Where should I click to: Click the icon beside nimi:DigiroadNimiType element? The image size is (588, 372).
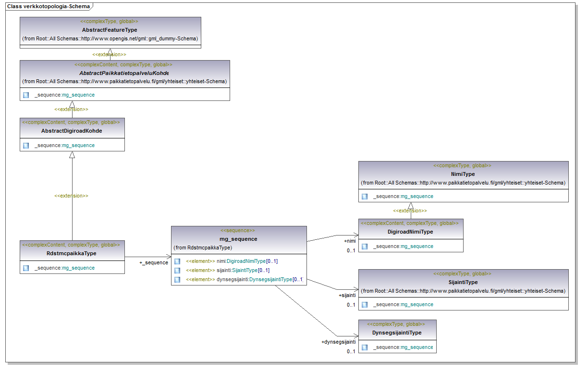pyautogui.click(x=177, y=261)
